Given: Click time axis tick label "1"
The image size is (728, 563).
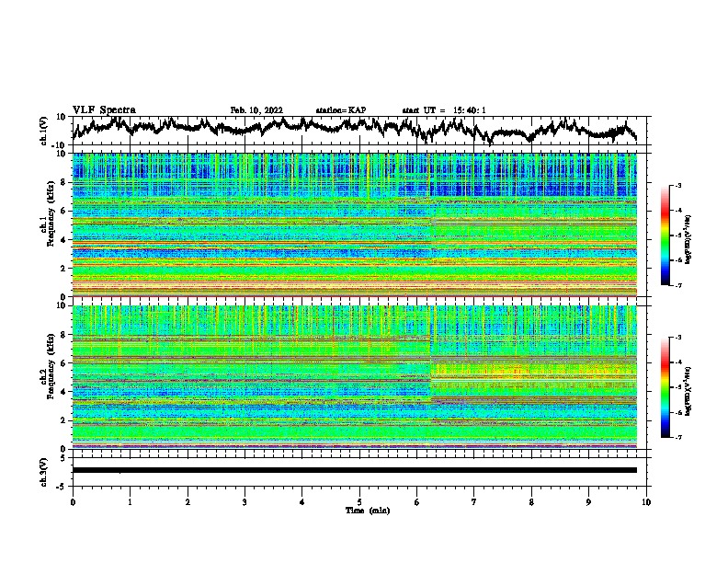Looking at the screenshot, I should (x=130, y=502).
